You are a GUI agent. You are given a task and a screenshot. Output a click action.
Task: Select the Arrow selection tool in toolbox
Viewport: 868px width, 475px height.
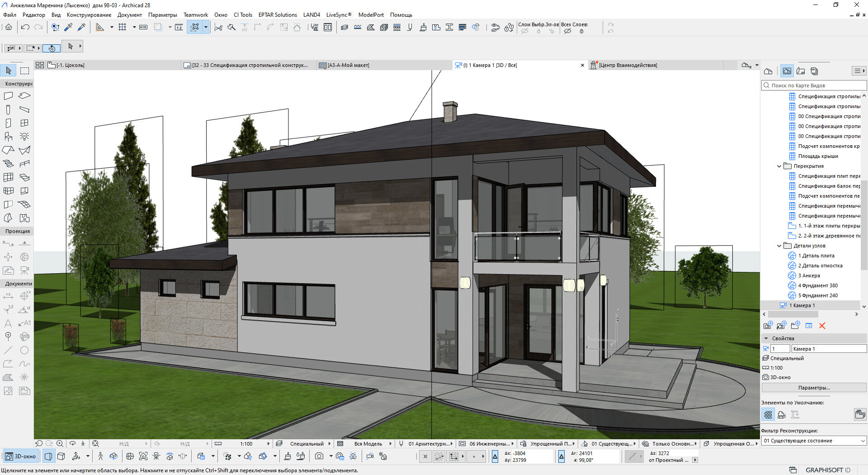pos(9,71)
